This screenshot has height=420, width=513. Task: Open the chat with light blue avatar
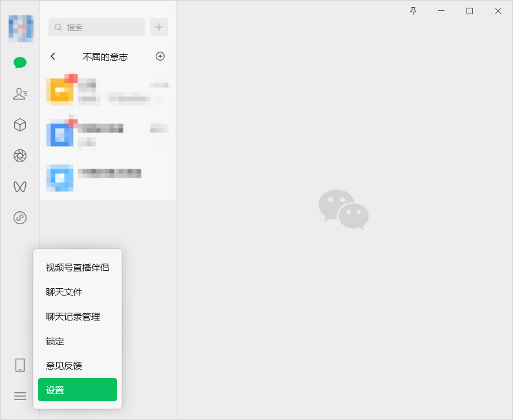[108, 178]
